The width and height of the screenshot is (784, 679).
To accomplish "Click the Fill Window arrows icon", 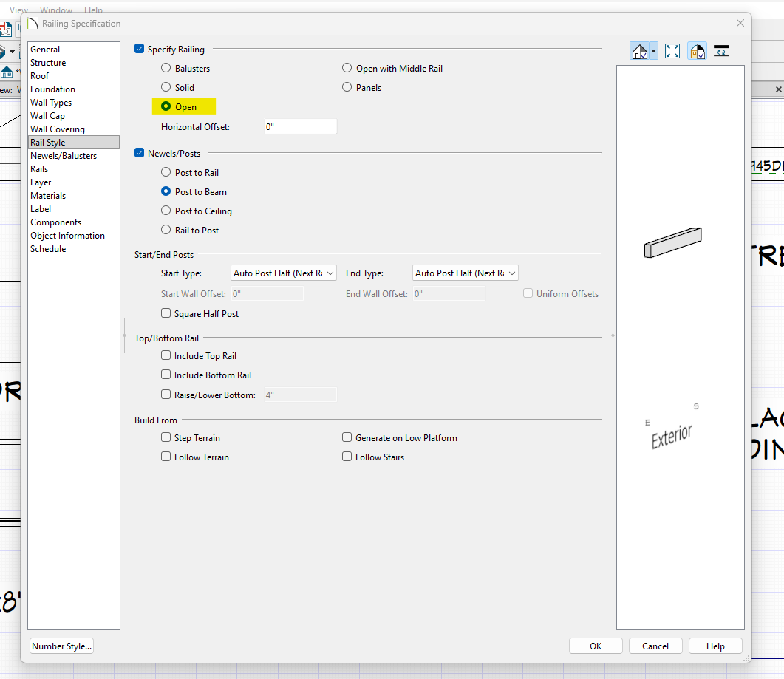I will 672,51.
